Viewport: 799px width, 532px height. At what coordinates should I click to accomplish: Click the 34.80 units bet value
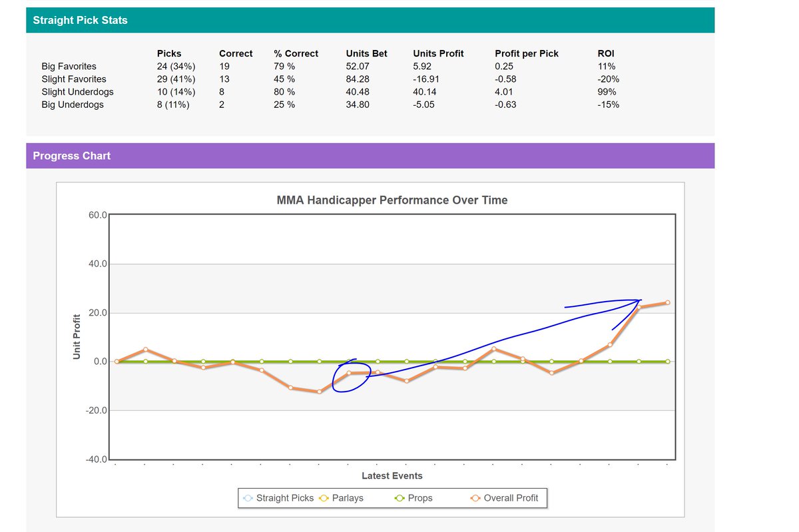tap(359, 105)
